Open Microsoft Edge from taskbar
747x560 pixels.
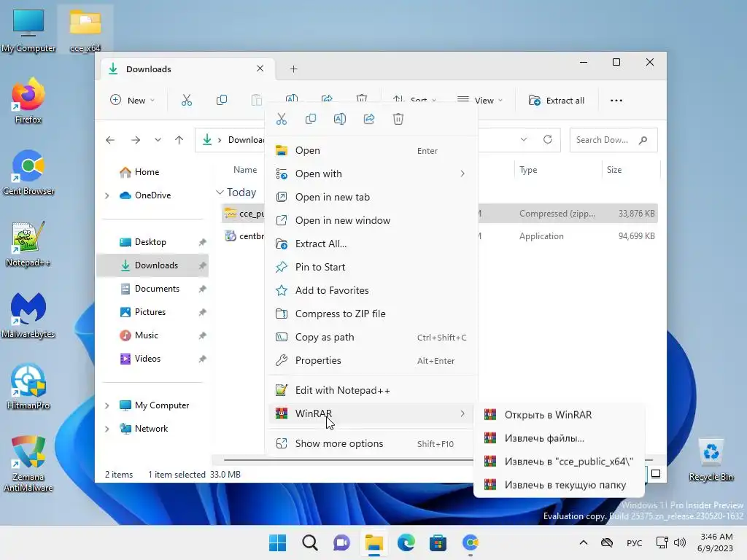pyautogui.click(x=406, y=542)
